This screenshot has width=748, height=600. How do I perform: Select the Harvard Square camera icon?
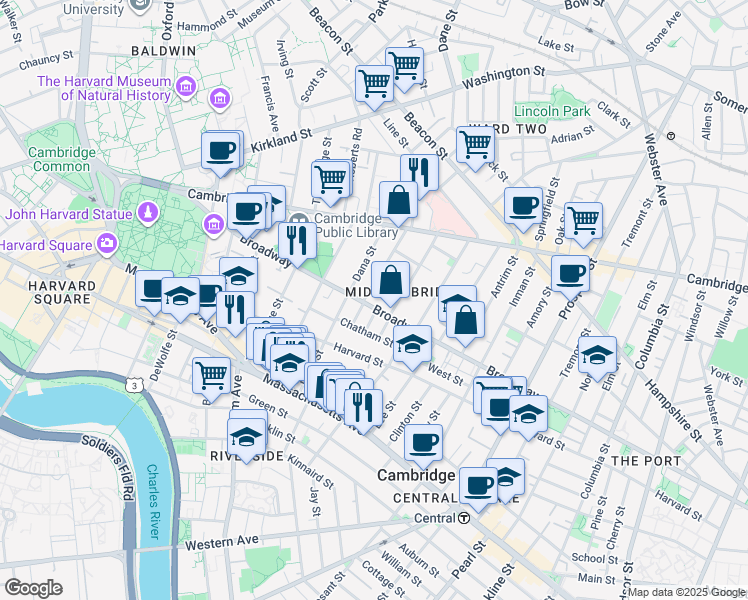(x=106, y=244)
